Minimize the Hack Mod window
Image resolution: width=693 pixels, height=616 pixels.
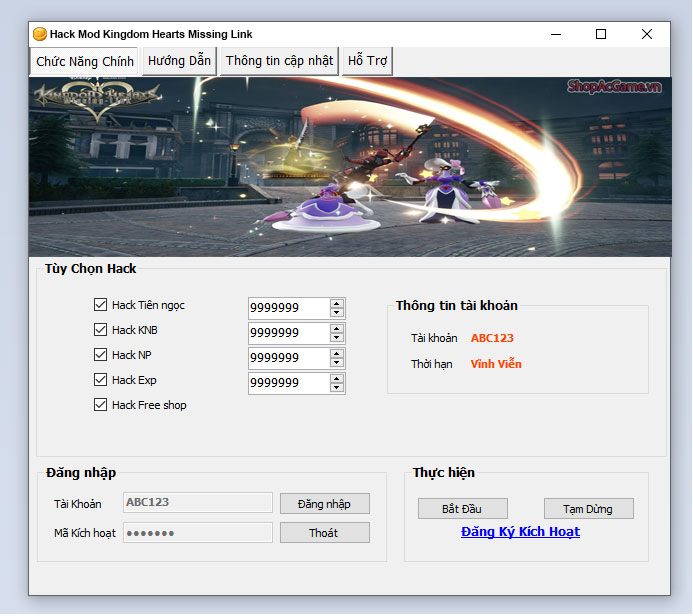pos(556,34)
